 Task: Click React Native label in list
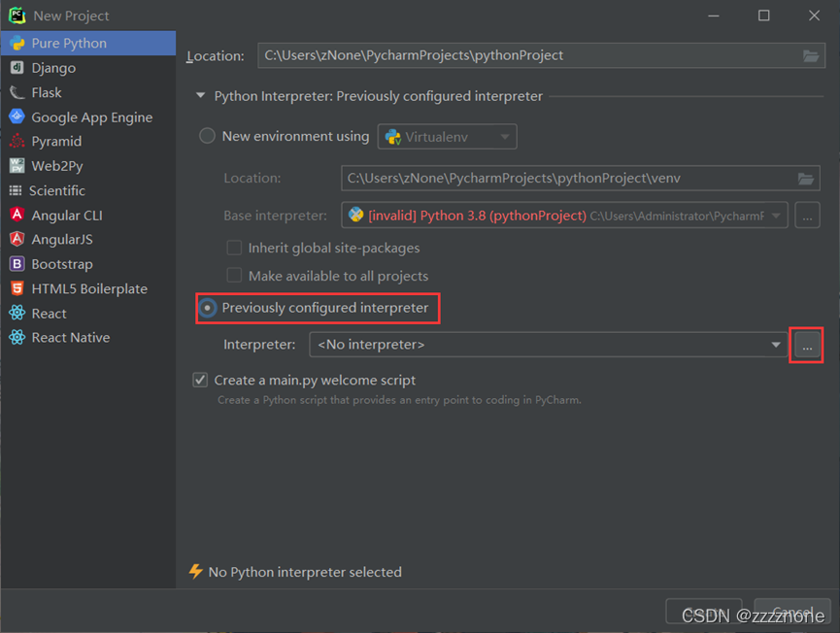71,338
